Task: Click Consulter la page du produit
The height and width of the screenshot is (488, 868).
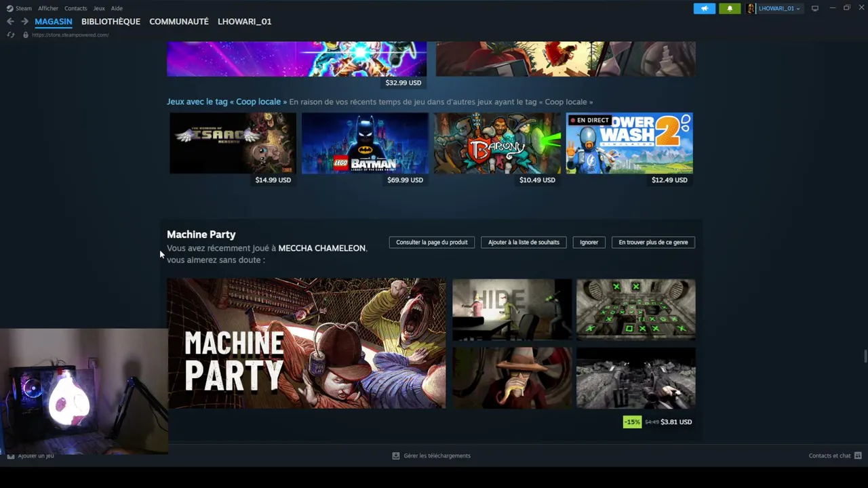Action: tap(432, 242)
